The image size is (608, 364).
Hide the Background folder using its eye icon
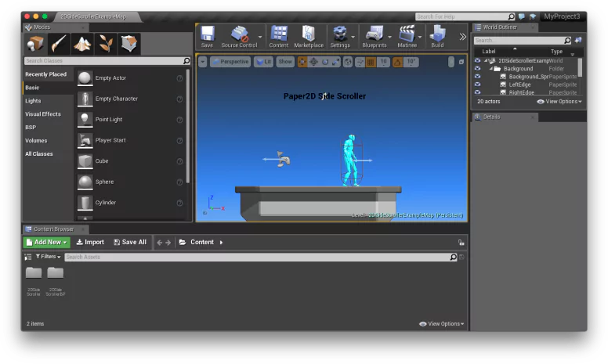(x=477, y=69)
